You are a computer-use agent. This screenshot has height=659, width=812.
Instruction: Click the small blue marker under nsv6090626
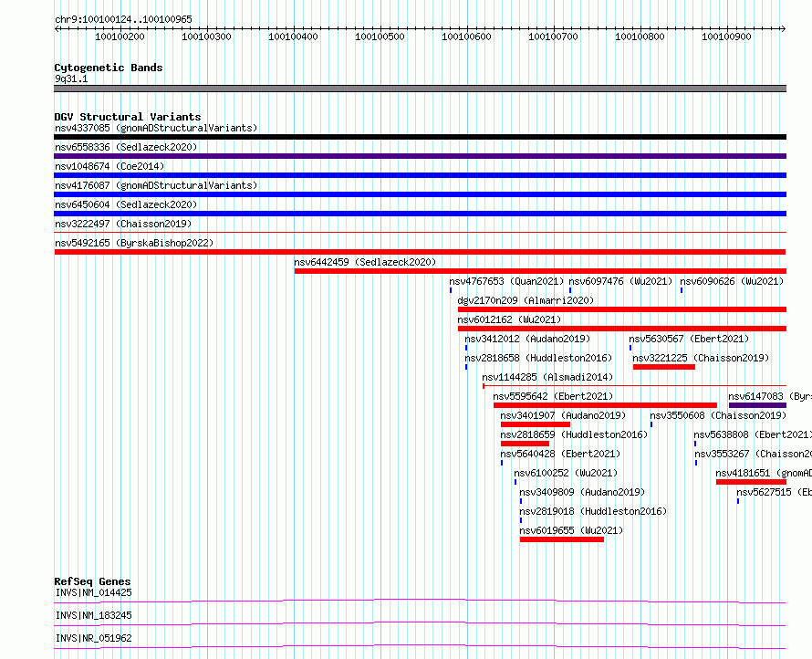(x=682, y=290)
